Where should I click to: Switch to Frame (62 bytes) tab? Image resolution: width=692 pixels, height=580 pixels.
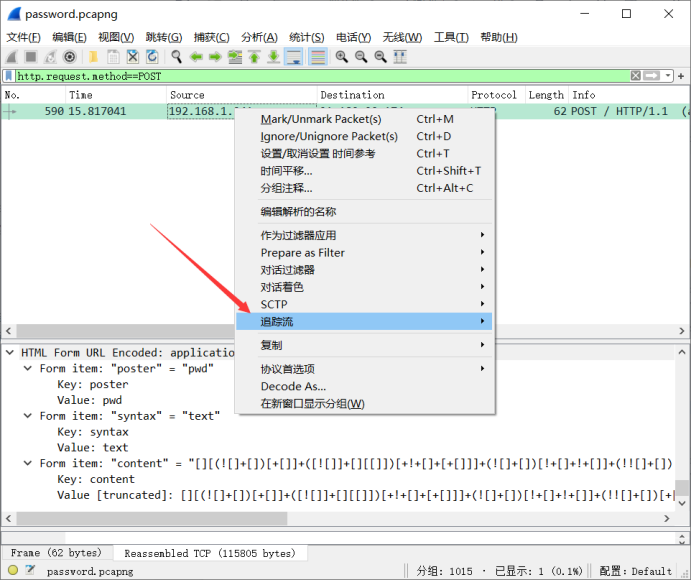pos(56,553)
